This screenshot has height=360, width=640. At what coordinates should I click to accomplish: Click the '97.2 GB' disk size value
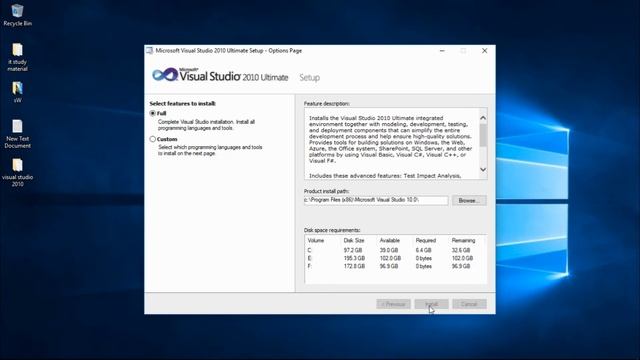(353, 250)
